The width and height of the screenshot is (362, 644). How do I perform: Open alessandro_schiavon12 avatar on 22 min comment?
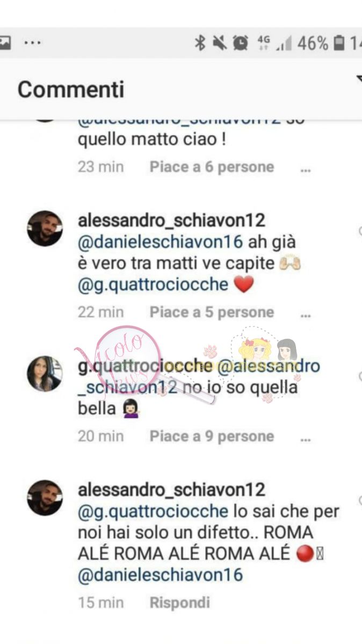click(45, 228)
